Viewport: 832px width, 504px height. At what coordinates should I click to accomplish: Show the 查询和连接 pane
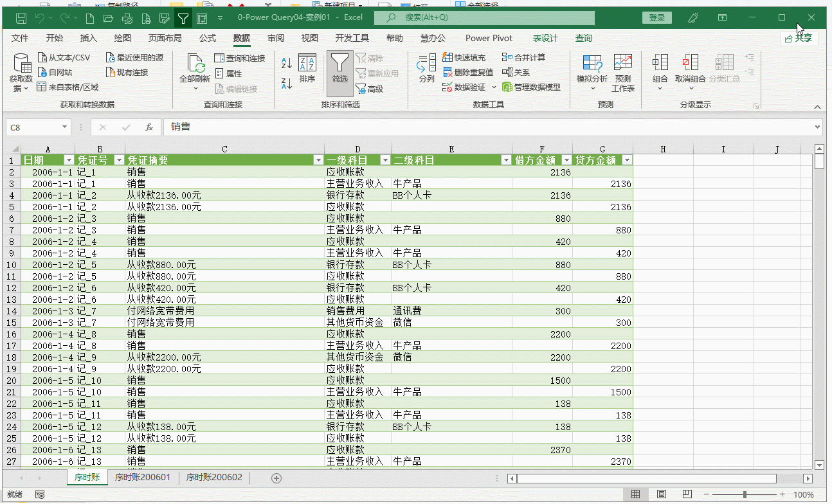239,59
